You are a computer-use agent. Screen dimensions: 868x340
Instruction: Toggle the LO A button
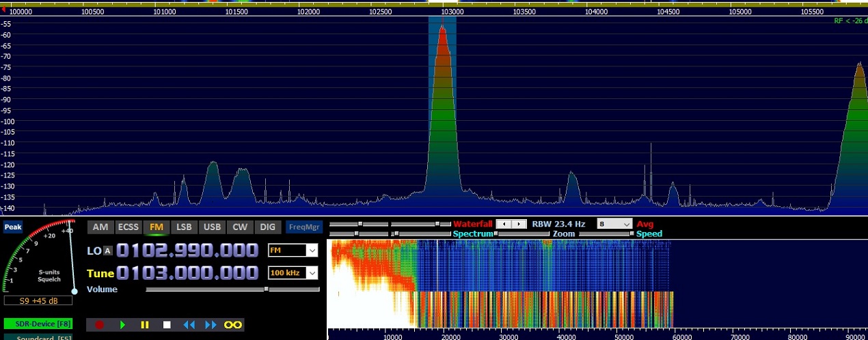coord(107,251)
